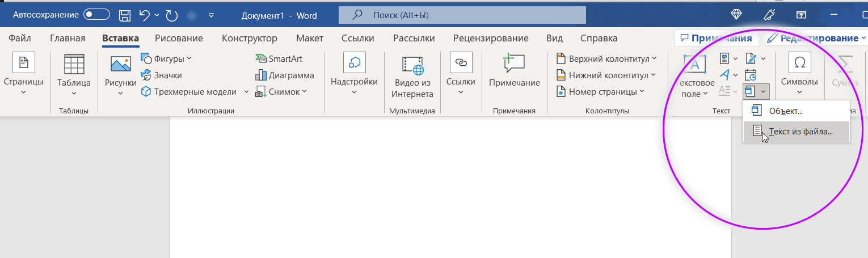Switch to the Ссылки ribbon tab
The width and height of the screenshot is (868, 258).
click(x=358, y=39)
